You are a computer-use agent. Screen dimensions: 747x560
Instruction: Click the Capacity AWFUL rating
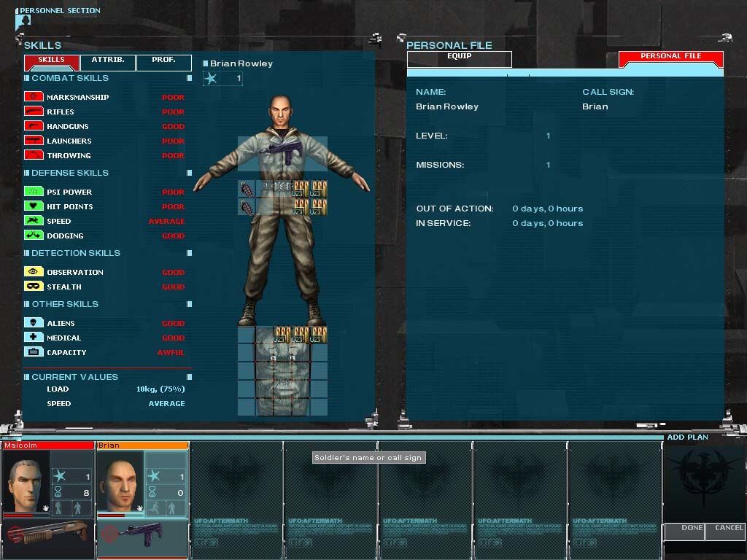(x=171, y=352)
